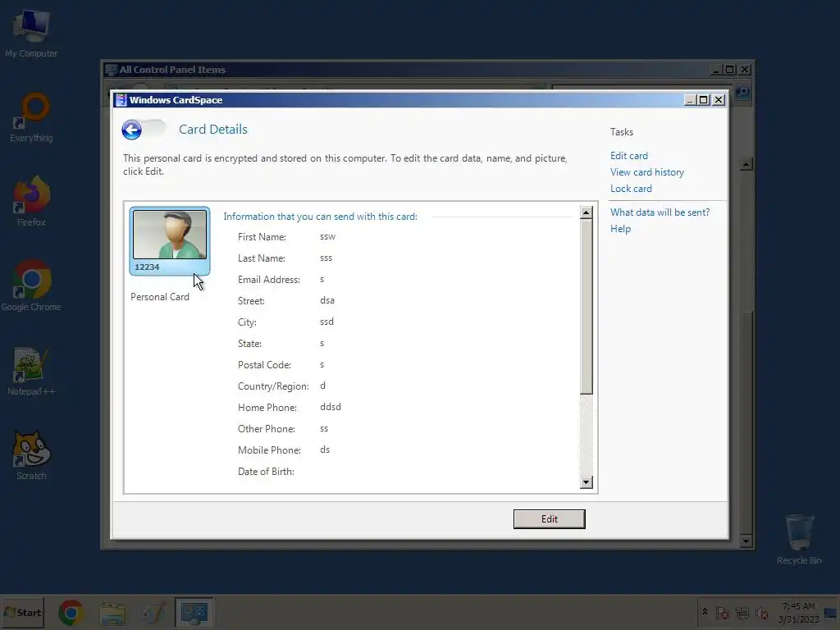Click the Date of Birth label
This screenshot has width=840, height=630.
coord(266,472)
